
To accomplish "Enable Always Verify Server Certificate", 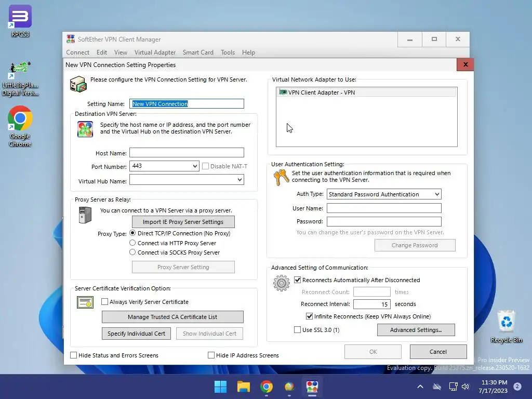I will (104, 302).
